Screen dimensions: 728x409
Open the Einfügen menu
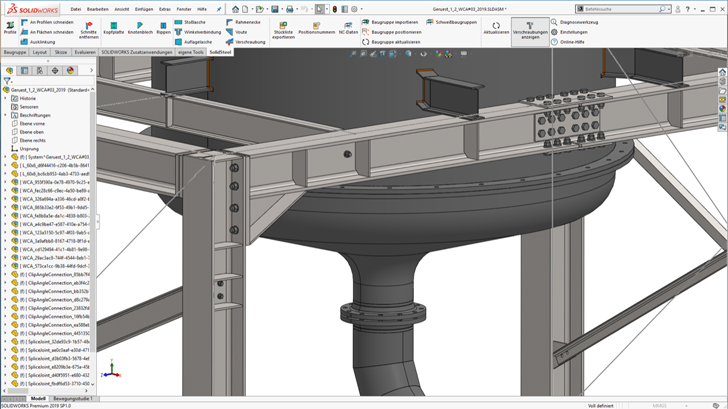click(144, 9)
